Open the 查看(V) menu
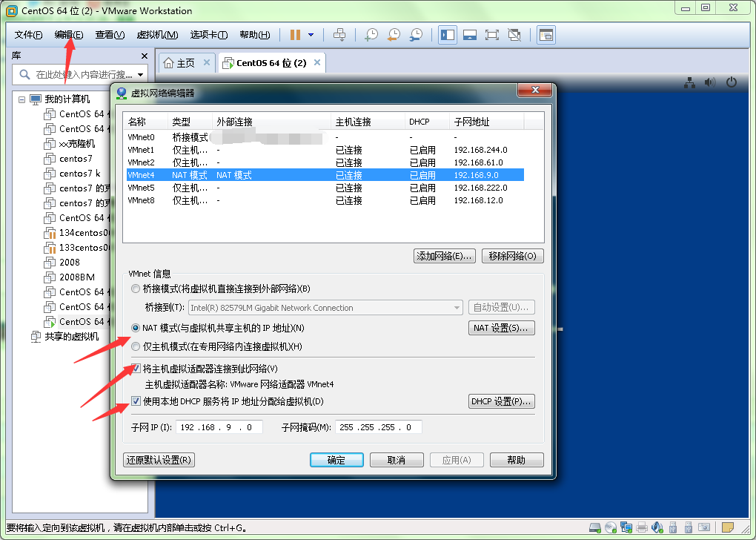The image size is (756, 540). [110, 35]
